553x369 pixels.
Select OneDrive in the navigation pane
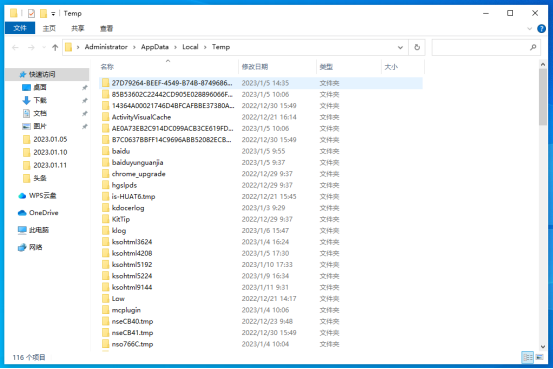pyautogui.click(x=38, y=213)
